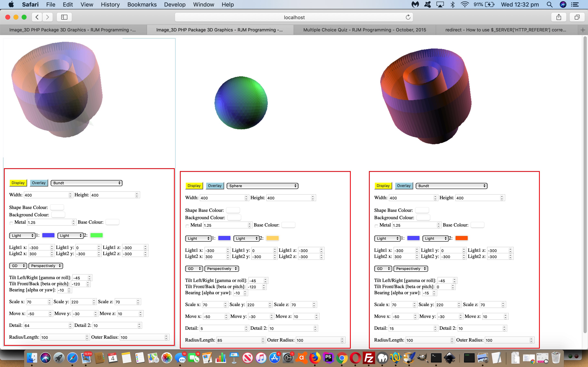Open the right panel Perspectively dropdown

[411, 269]
